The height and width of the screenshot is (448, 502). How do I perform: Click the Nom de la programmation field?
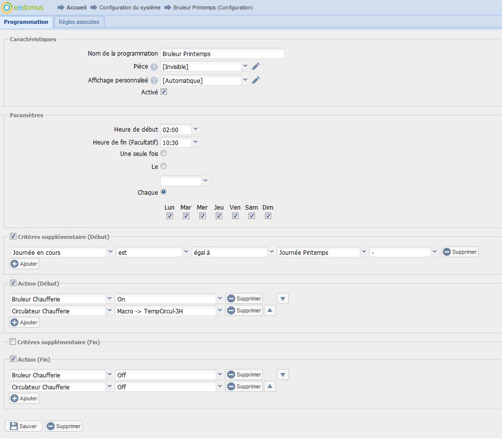tap(222, 54)
